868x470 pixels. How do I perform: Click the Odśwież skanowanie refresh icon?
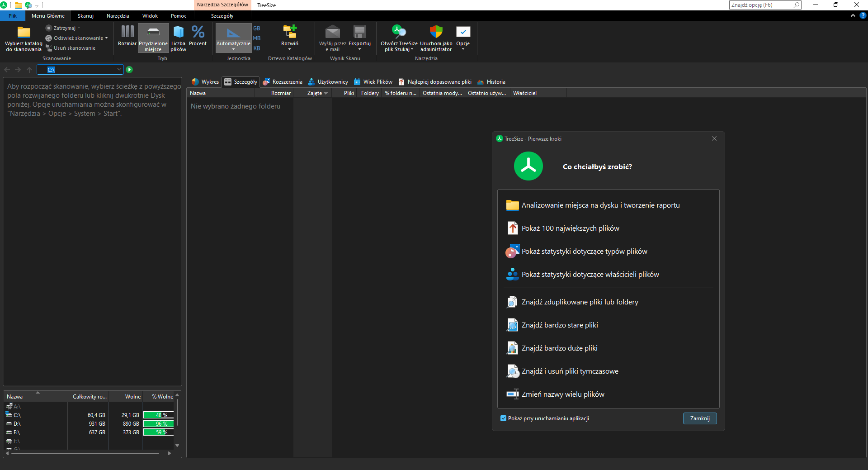[49, 38]
